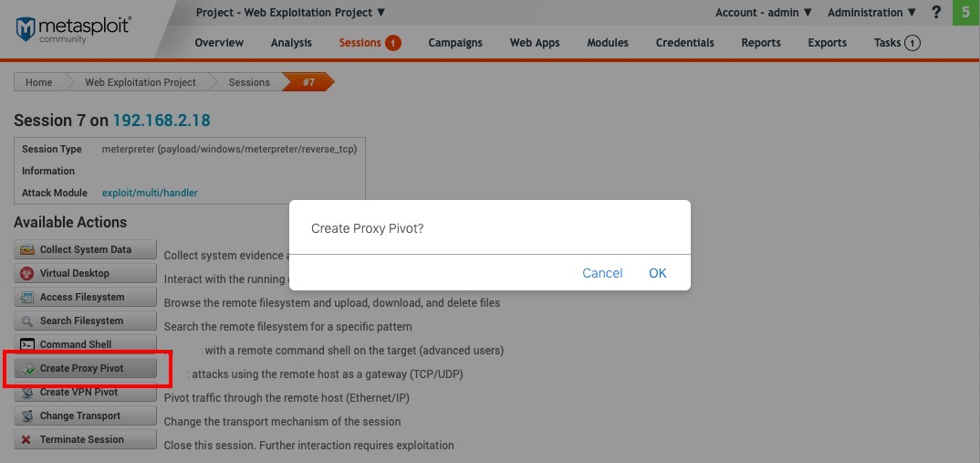Click the red Terminate Session X icon
The image size is (980, 463).
[x=27, y=439]
